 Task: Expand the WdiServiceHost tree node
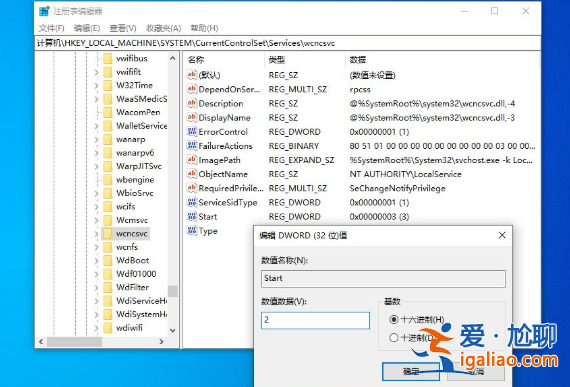click(96, 301)
